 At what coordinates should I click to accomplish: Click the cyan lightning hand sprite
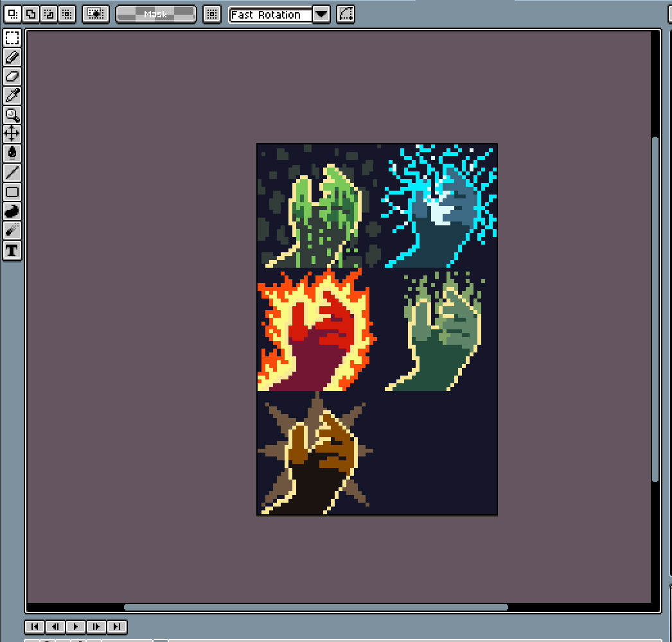tap(439, 205)
